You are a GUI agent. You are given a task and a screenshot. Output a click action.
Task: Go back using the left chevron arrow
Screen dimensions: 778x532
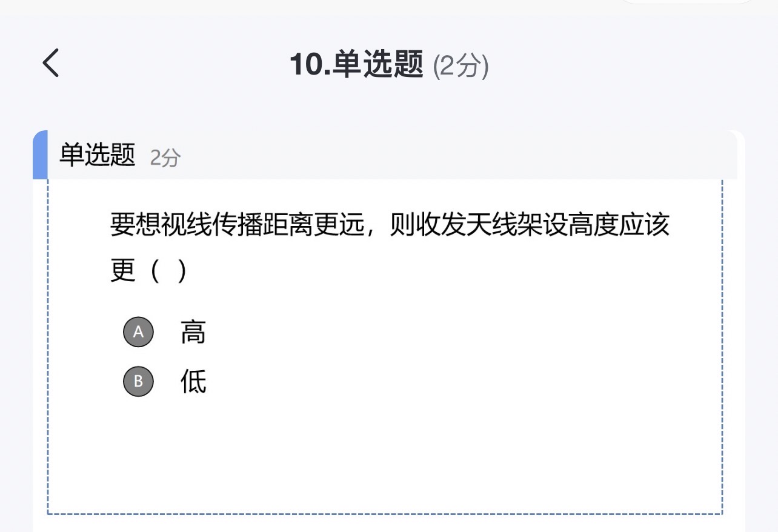click(51, 63)
